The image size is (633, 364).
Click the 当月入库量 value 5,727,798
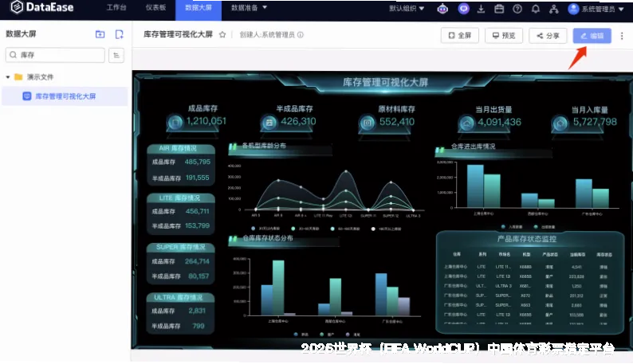(595, 122)
